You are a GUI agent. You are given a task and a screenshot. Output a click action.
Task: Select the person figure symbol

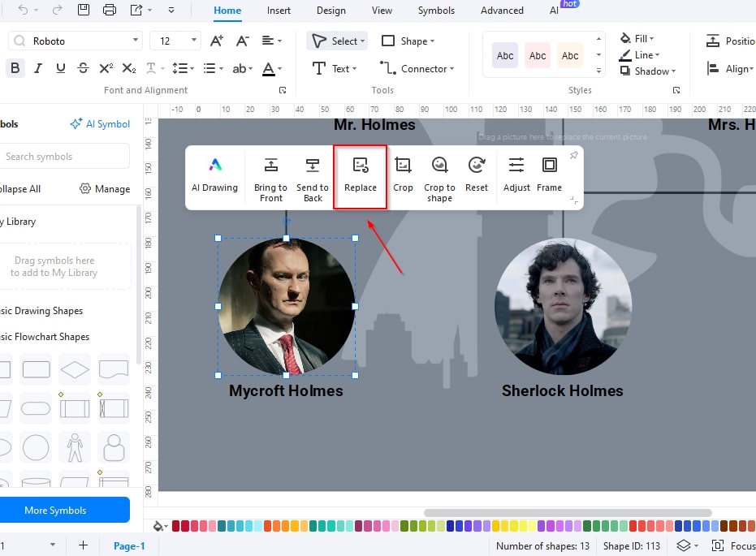coord(75,447)
